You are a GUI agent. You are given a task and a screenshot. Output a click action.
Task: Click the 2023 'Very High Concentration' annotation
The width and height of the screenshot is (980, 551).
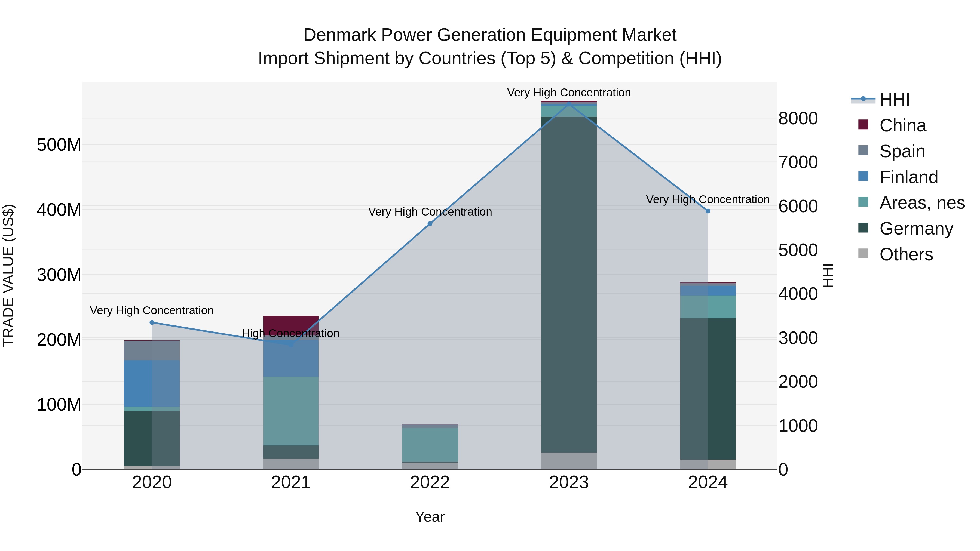click(x=569, y=93)
